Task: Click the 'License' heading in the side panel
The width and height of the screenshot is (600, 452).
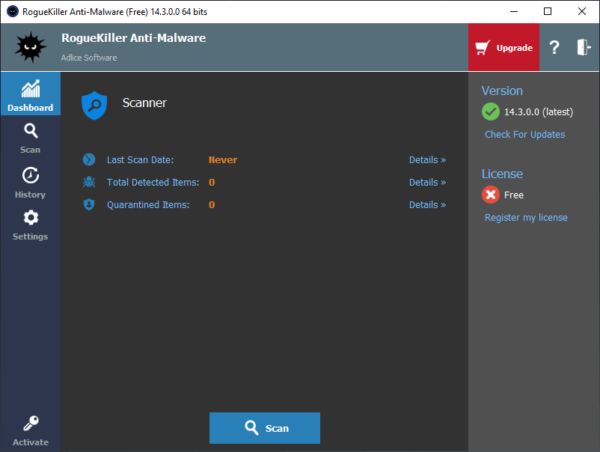Action: 502,174
